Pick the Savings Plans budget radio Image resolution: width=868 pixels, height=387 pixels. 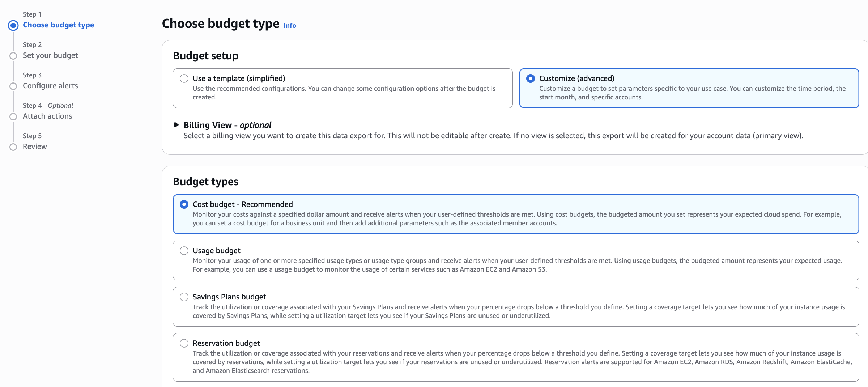[184, 297]
